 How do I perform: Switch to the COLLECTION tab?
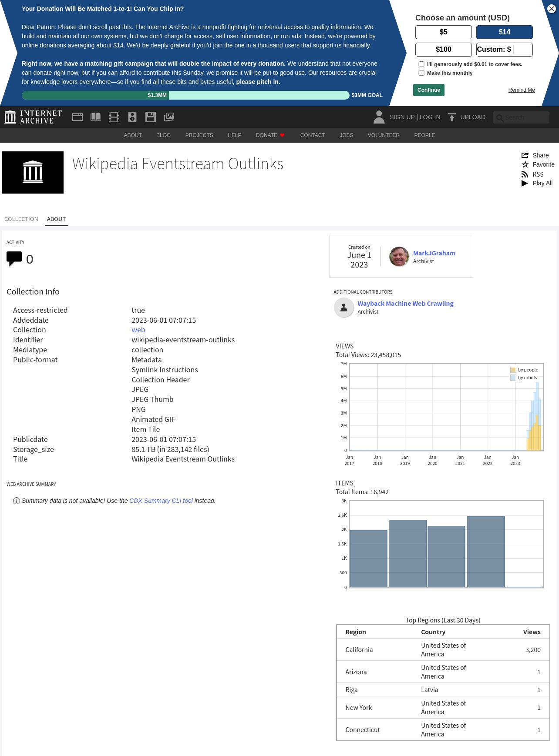[21, 219]
